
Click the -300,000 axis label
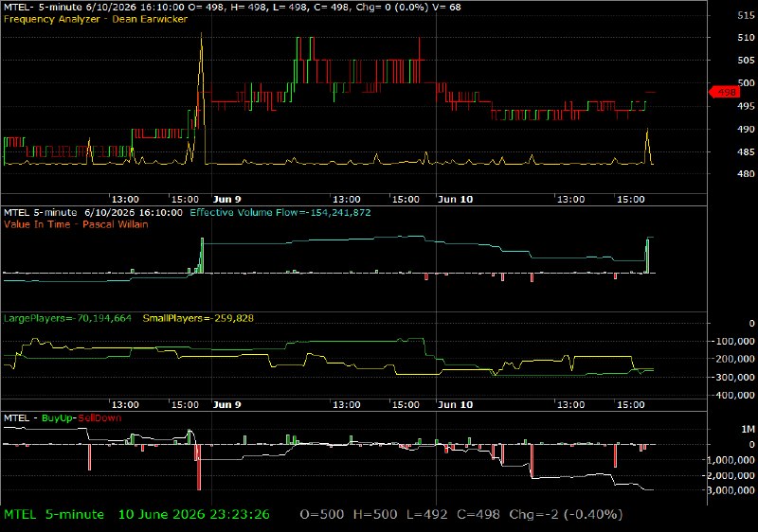pyautogui.click(x=733, y=377)
